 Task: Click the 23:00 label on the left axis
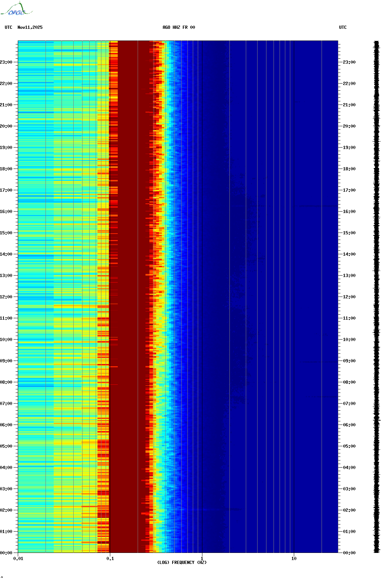pos(6,62)
